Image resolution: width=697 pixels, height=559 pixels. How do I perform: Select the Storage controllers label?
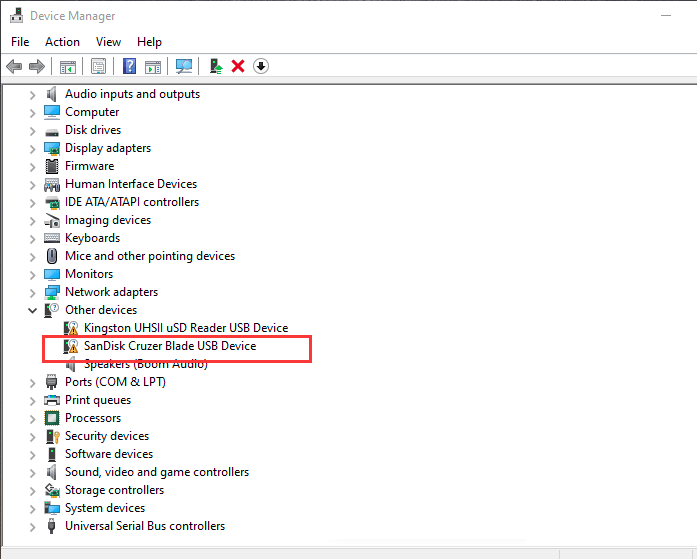click(114, 490)
